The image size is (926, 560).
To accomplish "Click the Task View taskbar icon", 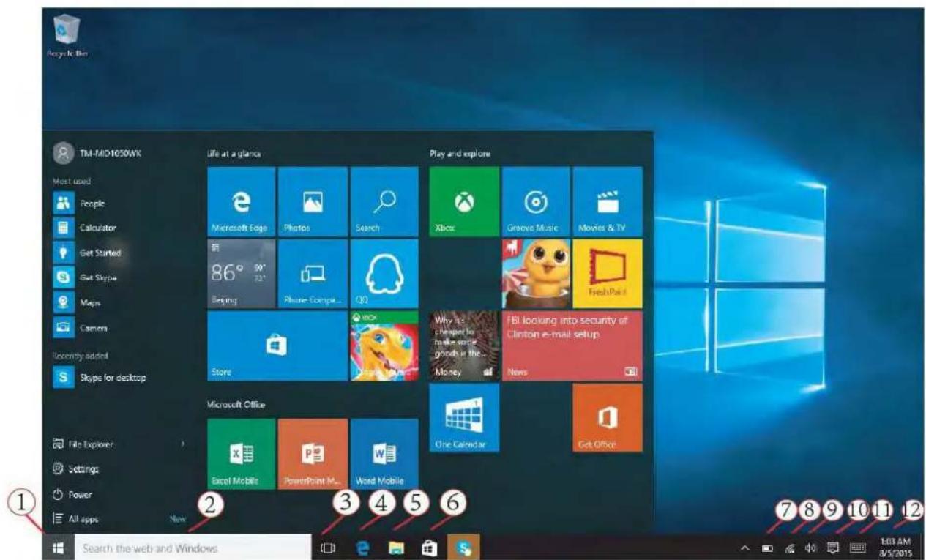I will [328, 547].
